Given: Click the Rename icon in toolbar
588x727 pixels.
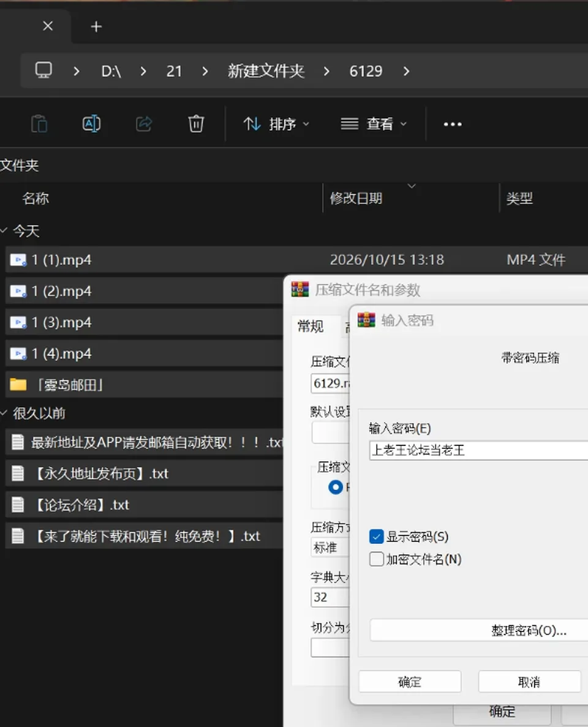Looking at the screenshot, I should click(91, 124).
